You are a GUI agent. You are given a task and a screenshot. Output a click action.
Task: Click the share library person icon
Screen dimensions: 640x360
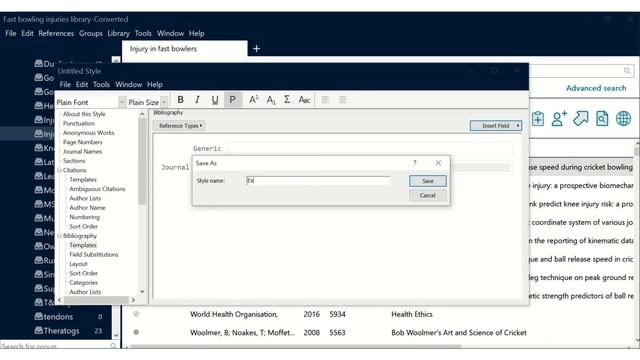click(559, 118)
